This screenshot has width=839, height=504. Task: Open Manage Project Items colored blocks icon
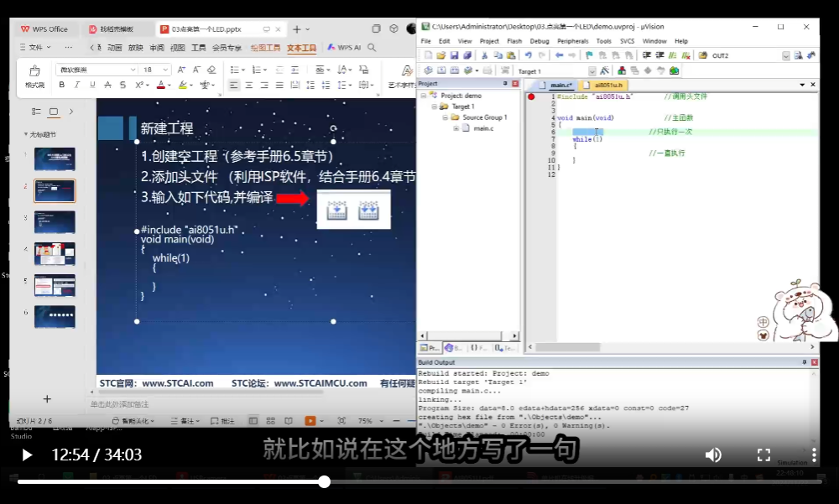pos(622,70)
